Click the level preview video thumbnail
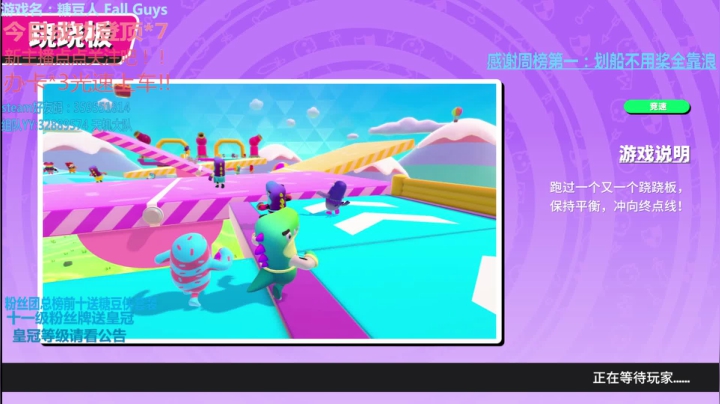720x404 pixels. point(270,211)
